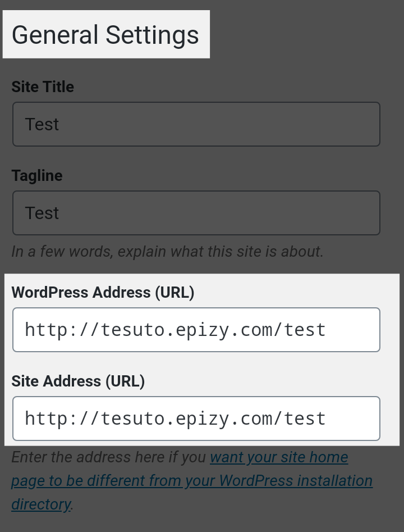Click the Site Title label
The width and height of the screenshot is (404, 532).
43,87
